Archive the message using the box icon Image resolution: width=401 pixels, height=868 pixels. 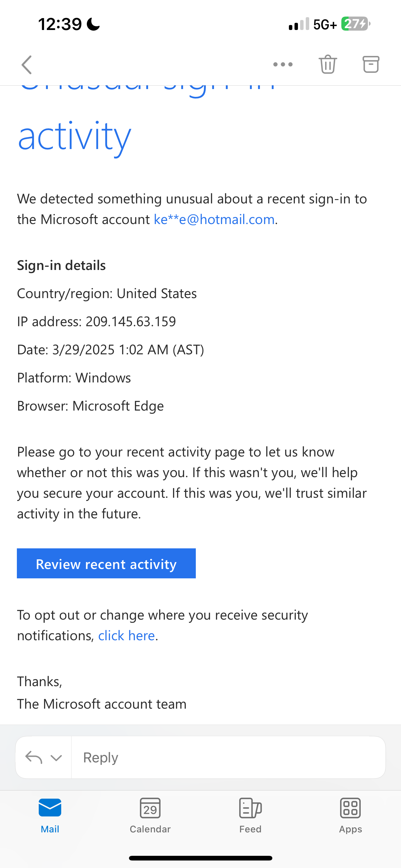[371, 64]
